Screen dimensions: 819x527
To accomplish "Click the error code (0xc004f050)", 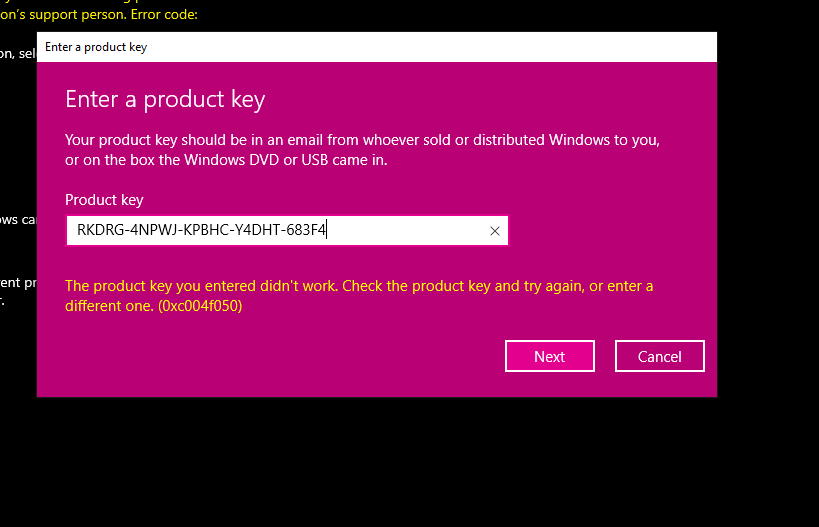I will point(200,306).
